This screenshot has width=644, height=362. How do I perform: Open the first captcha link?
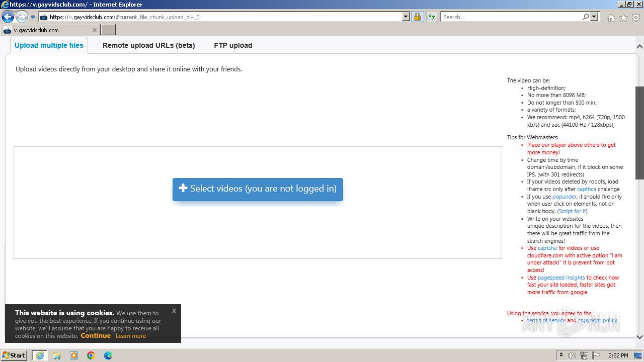pyautogui.click(x=587, y=189)
